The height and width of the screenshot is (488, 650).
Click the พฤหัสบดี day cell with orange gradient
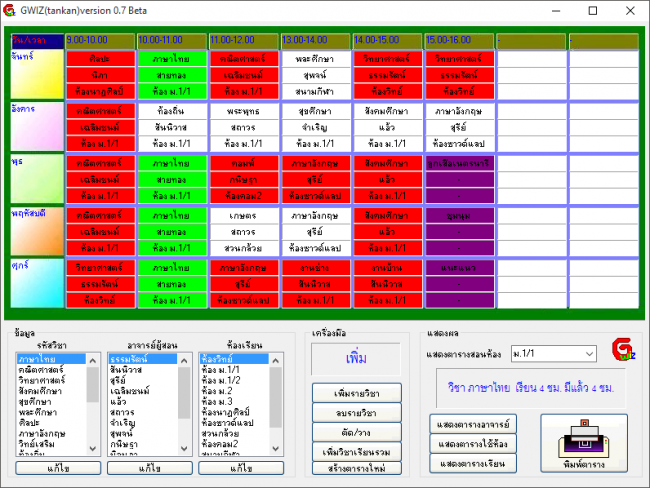coord(37,231)
